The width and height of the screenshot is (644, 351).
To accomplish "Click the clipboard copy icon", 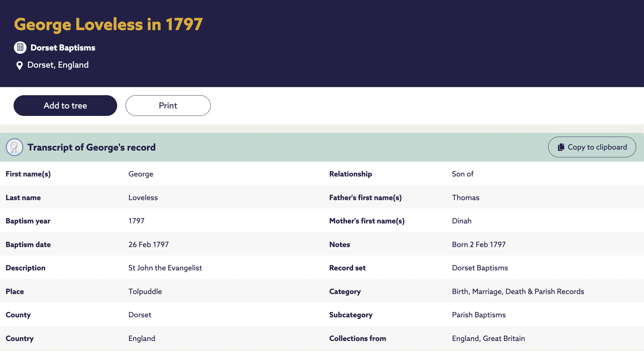I will (561, 147).
